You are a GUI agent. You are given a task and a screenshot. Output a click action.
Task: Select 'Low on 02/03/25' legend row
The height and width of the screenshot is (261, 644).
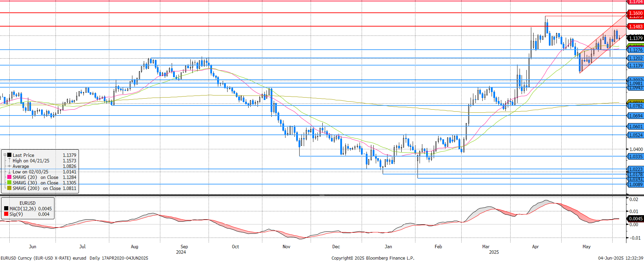30,172
